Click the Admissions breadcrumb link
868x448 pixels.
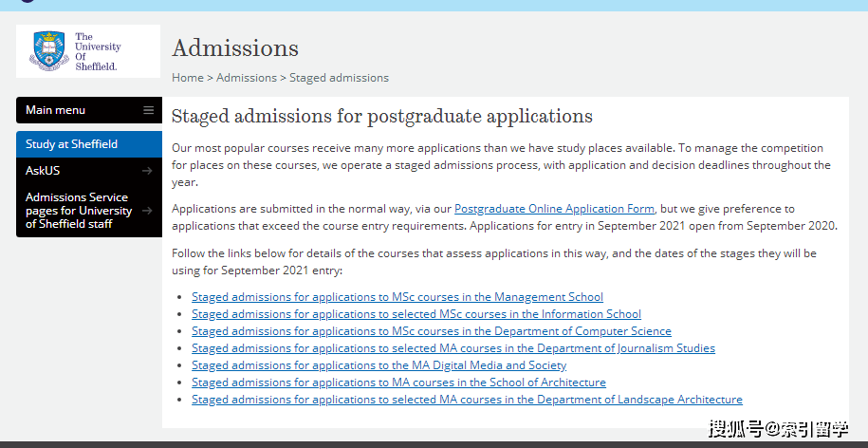tap(247, 78)
